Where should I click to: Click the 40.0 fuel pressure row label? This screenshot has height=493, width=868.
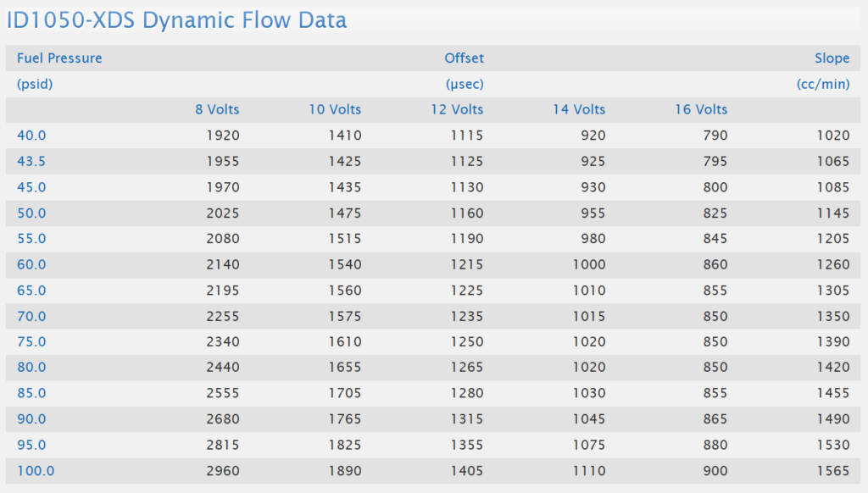tap(31, 136)
